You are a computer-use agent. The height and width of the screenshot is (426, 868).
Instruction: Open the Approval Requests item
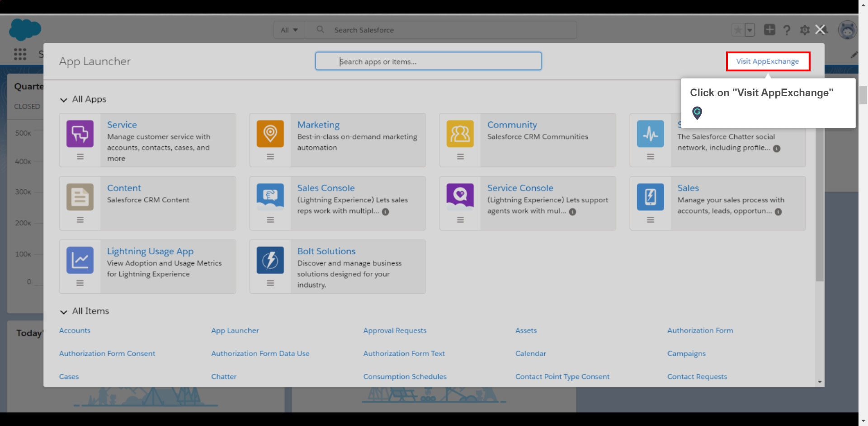pyautogui.click(x=395, y=331)
